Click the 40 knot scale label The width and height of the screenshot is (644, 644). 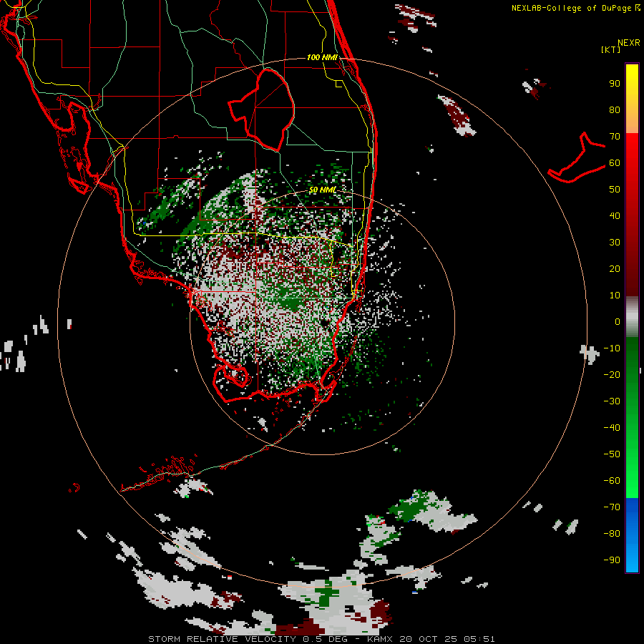[x=615, y=215]
